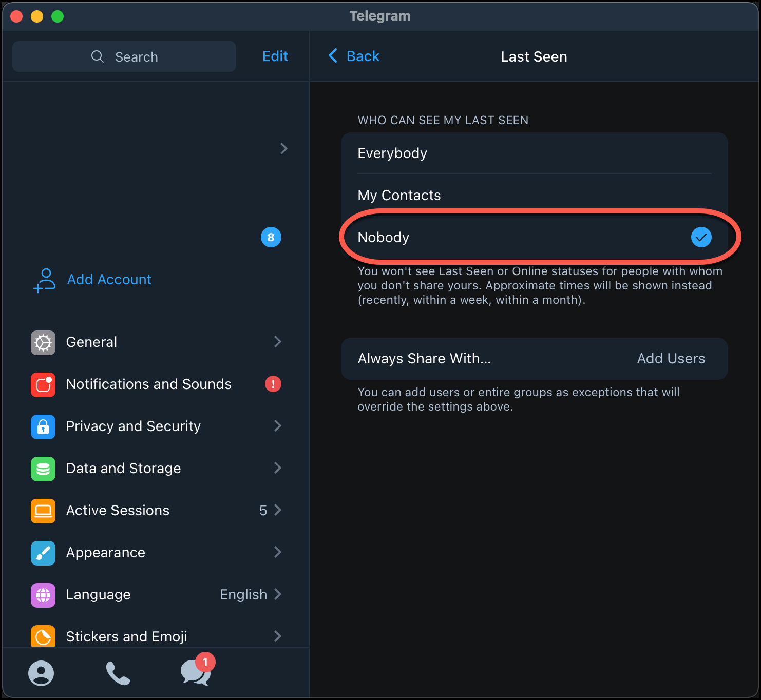Click the English language value

tap(243, 595)
